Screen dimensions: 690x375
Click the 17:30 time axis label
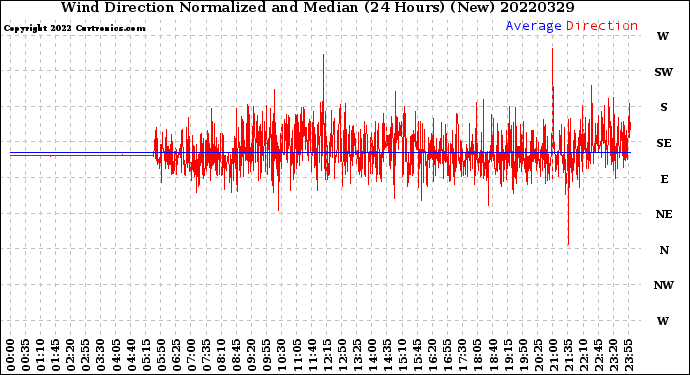(x=462, y=356)
